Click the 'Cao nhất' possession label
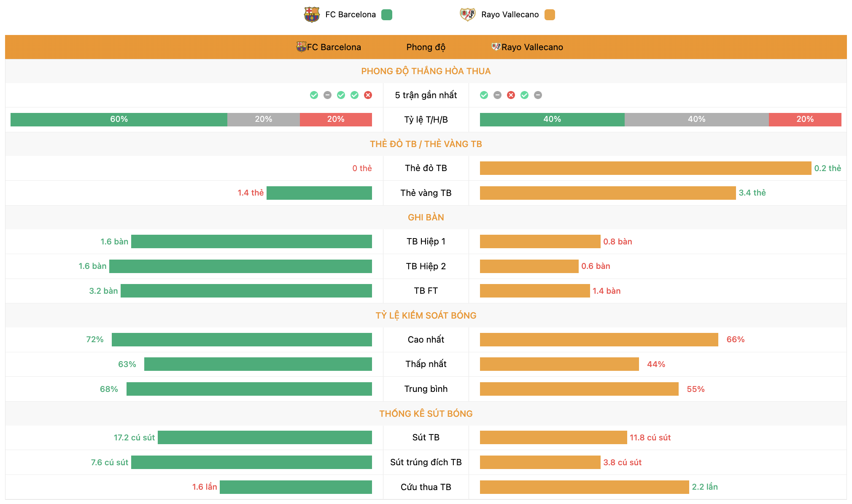The height and width of the screenshot is (504, 852). click(426, 340)
